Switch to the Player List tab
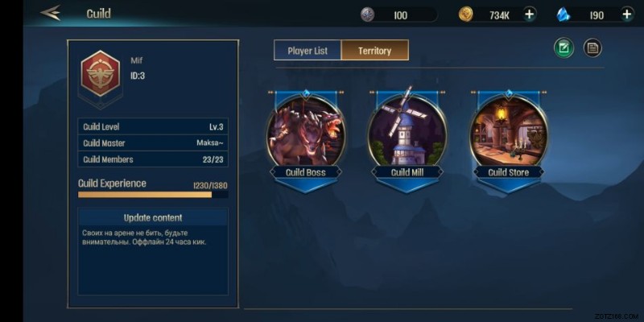 [308, 51]
